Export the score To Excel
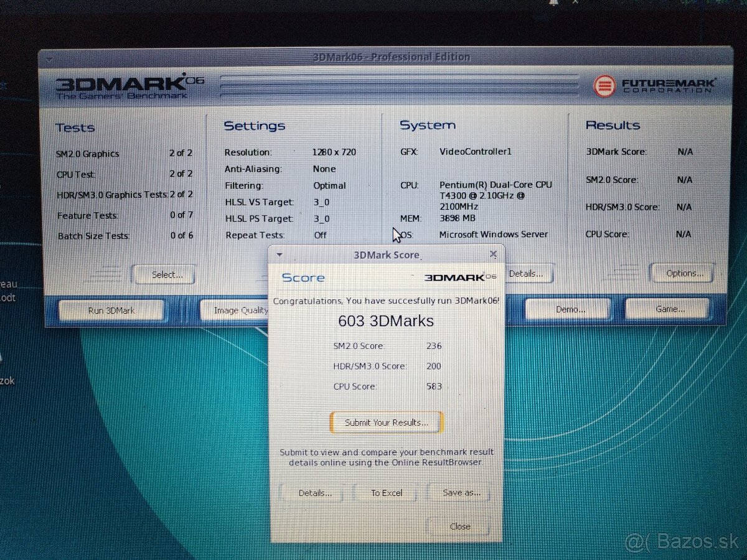The width and height of the screenshot is (747, 560). click(x=385, y=492)
